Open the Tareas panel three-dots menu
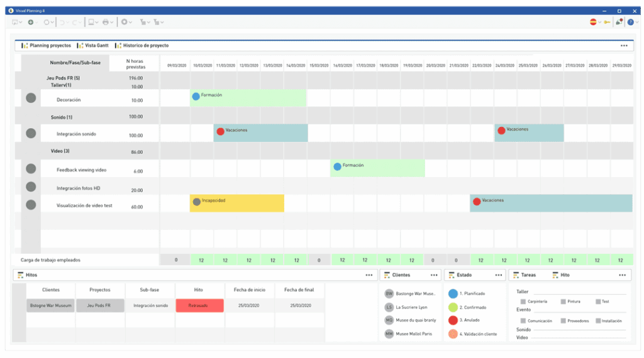This screenshot has width=644, height=358. (x=622, y=275)
